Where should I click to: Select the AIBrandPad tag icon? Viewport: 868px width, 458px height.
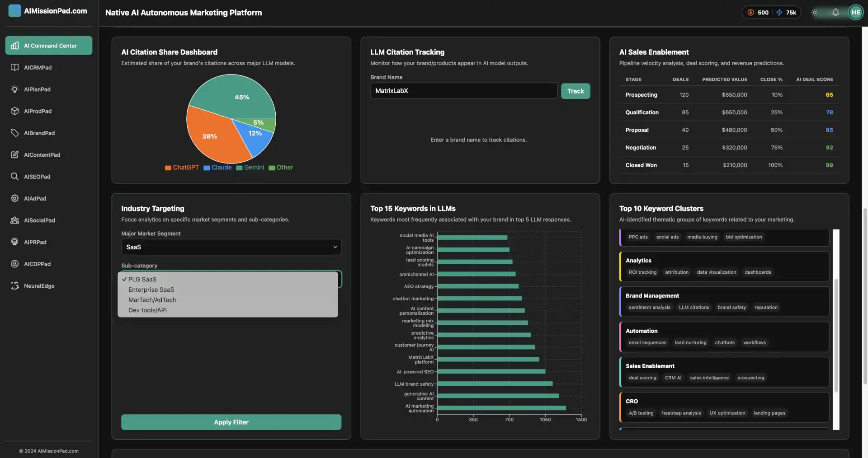click(14, 133)
